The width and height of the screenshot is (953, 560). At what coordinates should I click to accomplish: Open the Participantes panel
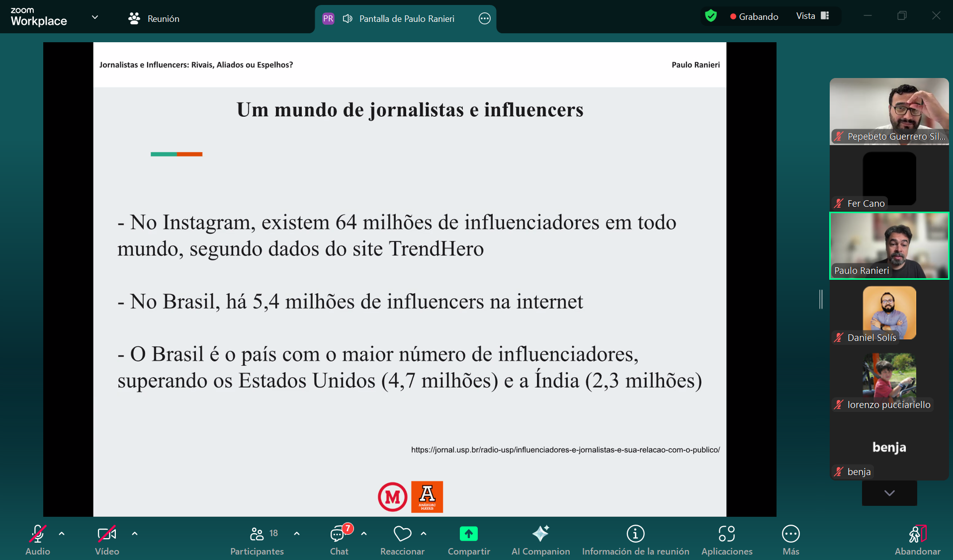(257, 540)
